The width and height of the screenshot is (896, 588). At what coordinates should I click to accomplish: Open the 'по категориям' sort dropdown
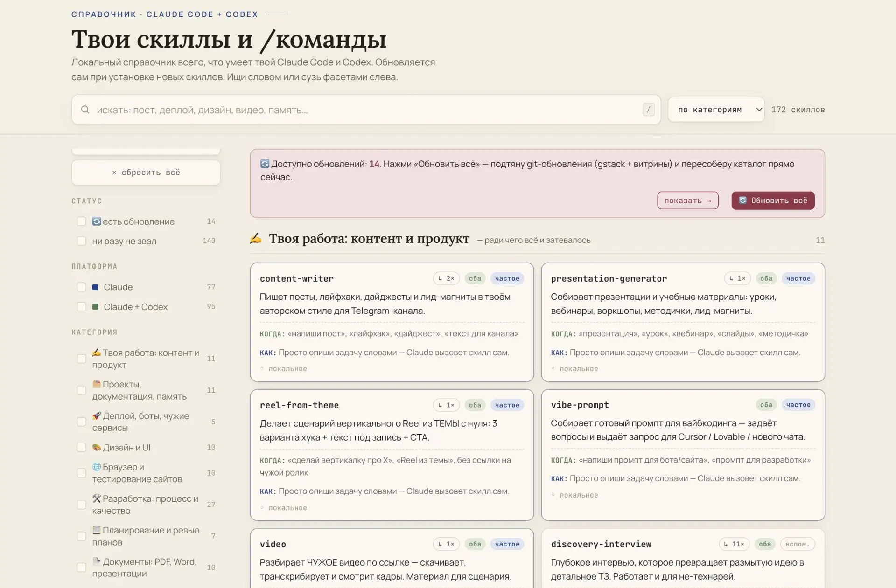[x=716, y=110]
